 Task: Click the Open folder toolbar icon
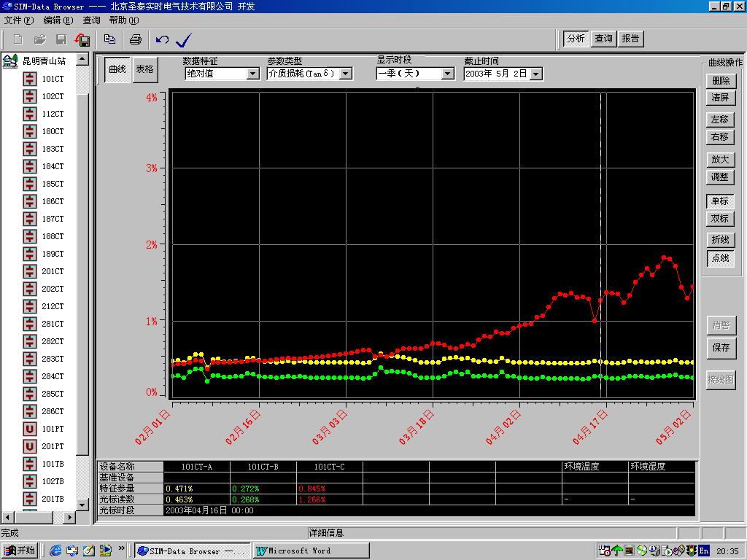[40, 39]
